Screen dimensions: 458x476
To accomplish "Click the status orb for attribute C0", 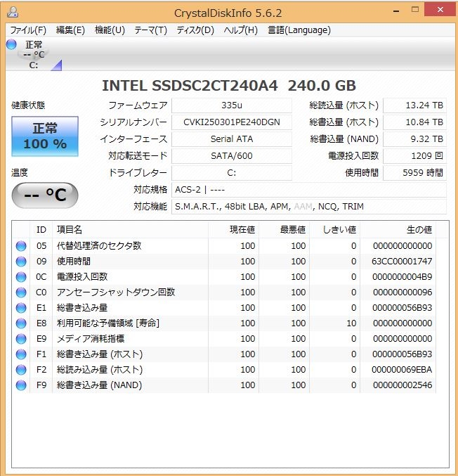I will [x=20, y=292].
